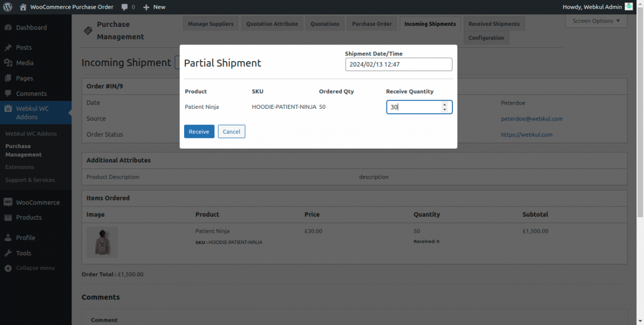The height and width of the screenshot is (325, 644).
Task: Open the peterdoe@webkul.com email link
Action: pos(532,119)
